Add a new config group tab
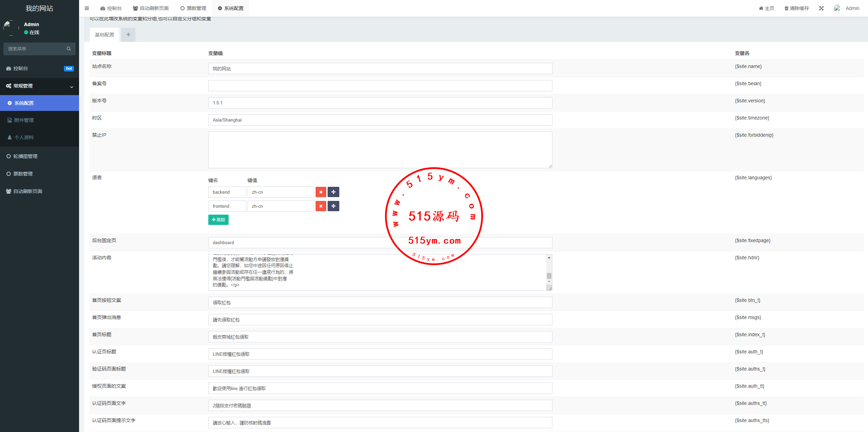868x432 pixels. (128, 35)
